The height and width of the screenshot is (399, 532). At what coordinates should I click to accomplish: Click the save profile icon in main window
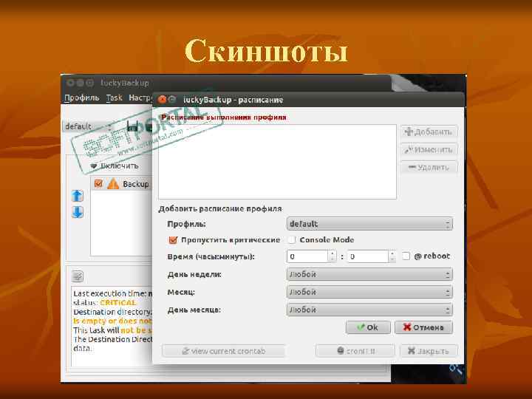coord(132,126)
